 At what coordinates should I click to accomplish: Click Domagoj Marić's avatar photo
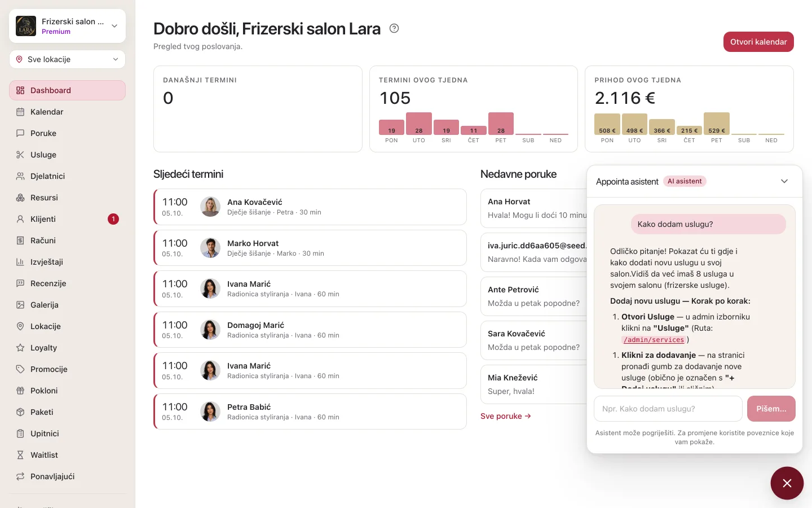pos(210,330)
